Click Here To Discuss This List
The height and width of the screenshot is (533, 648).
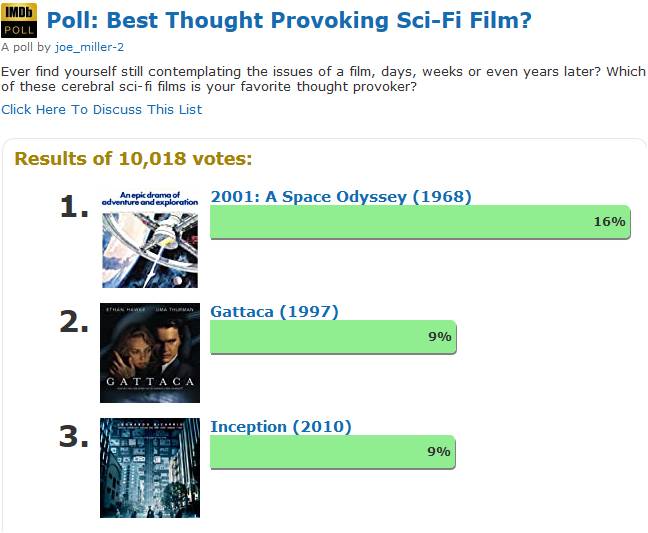[101, 109]
